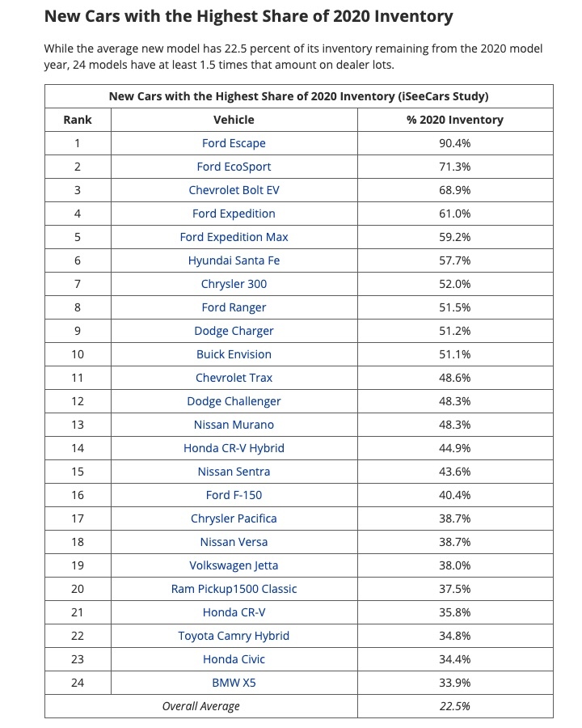Viewport: 582px width, 728px height.
Task: Open the Chevrolet Trax link
Action: (x=234, y=378)
